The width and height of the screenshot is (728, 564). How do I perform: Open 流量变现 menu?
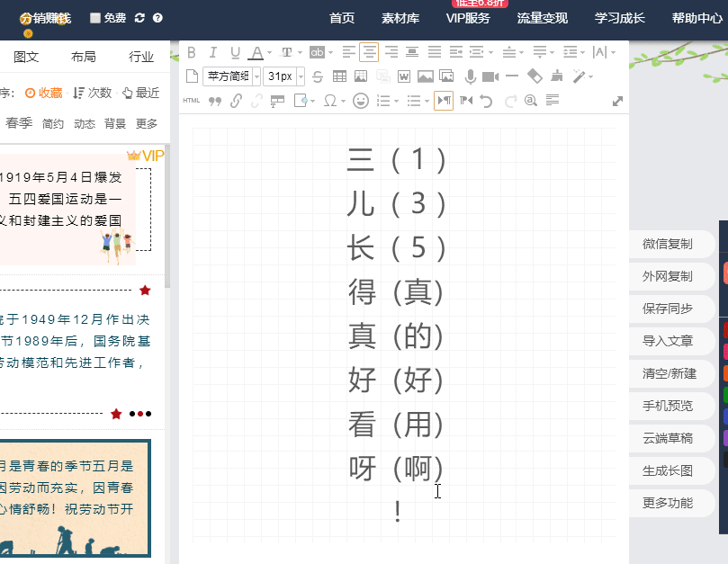point(543,18)
